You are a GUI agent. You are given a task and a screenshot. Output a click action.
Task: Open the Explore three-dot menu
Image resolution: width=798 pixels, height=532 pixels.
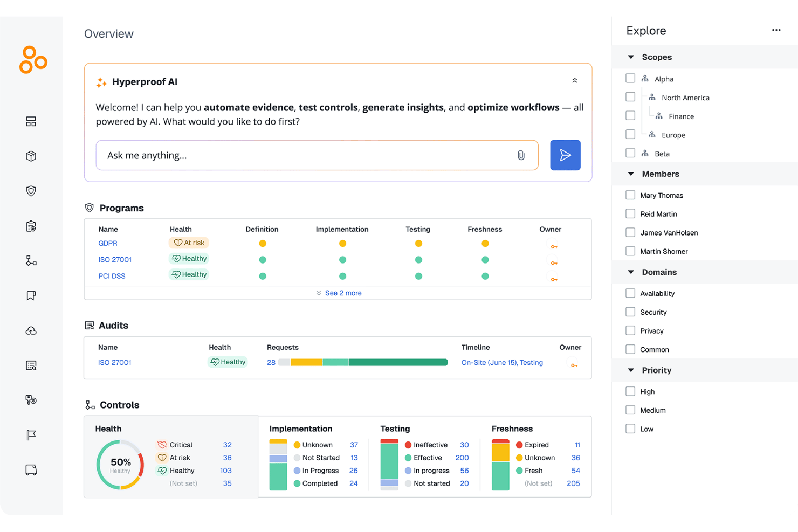point(776,30)
